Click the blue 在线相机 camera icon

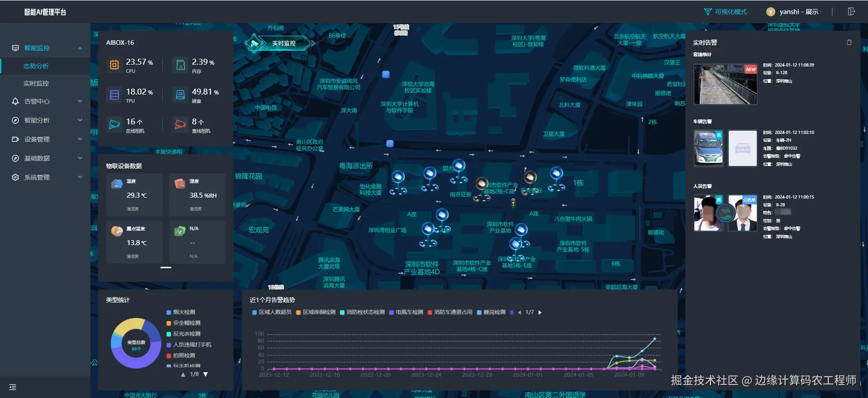click(x=114, y=124)
